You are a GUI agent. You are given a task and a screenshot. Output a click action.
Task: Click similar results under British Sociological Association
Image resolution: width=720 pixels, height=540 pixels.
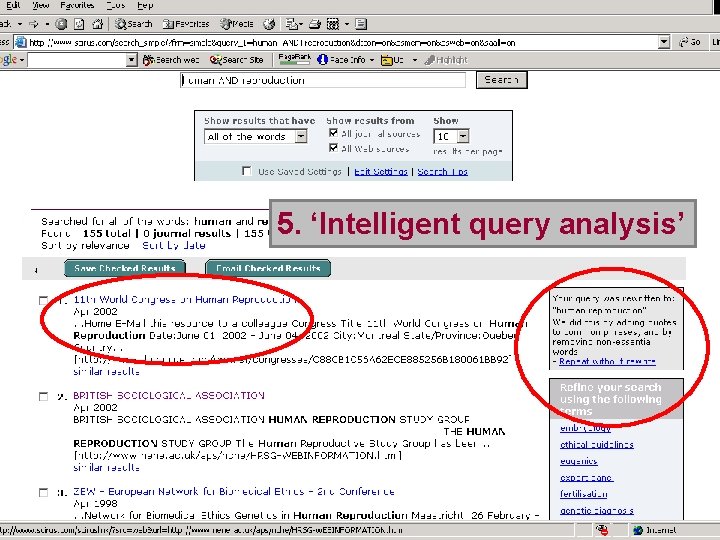point(107,467)
